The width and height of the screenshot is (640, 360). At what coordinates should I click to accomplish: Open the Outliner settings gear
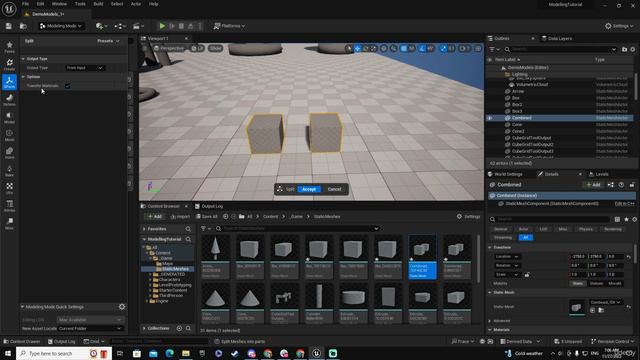pyautogui.click(x=633, y=49)
